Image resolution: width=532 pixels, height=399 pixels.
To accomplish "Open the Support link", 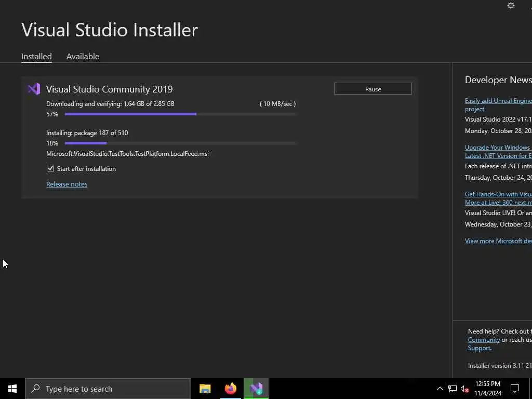I will click(x=479, y=348).
